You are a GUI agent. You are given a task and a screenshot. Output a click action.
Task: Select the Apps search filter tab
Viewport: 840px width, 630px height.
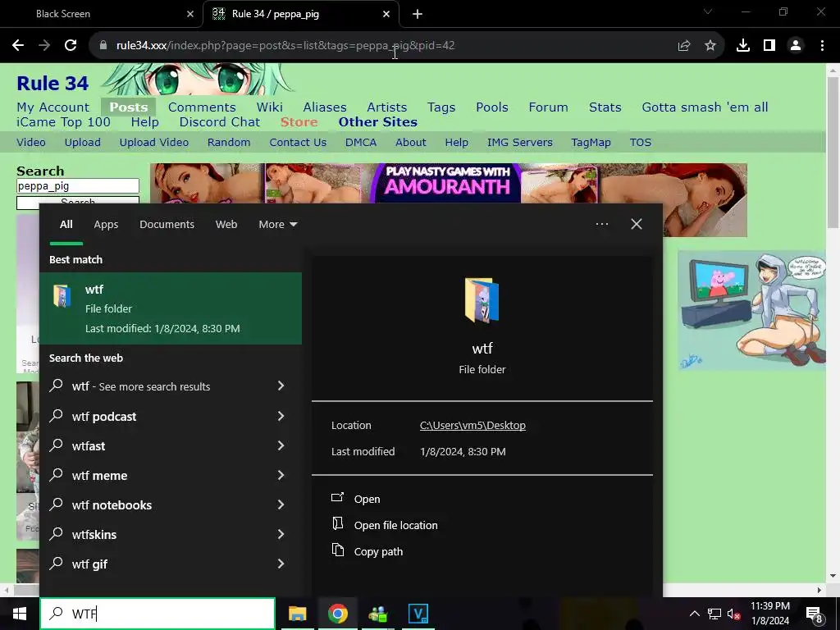[106, 225]
